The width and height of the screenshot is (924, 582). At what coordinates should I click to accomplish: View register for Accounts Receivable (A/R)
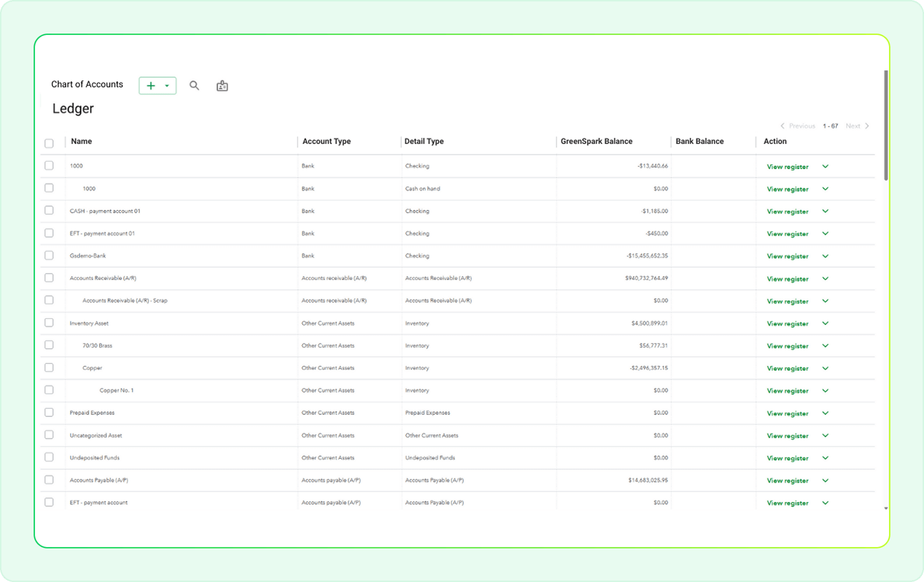pos(787,279)
